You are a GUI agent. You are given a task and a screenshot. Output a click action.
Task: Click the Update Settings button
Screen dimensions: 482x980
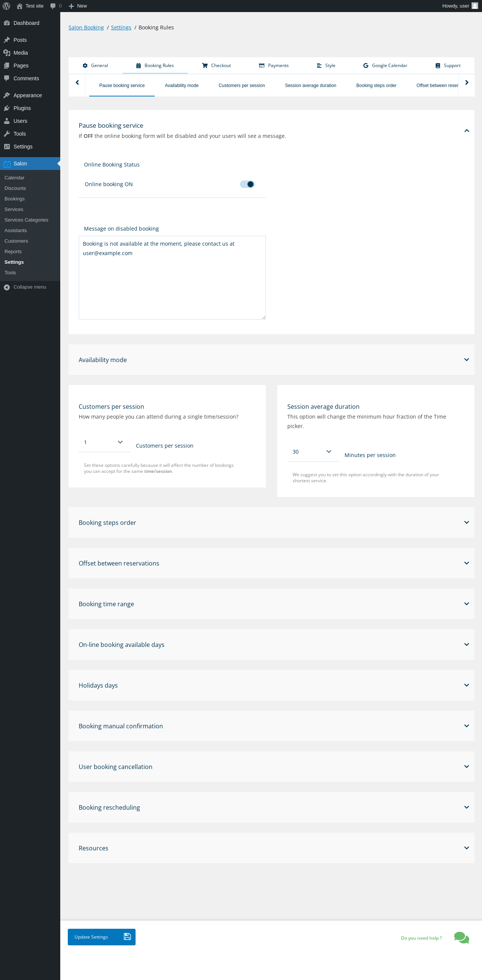(x=102, y=937)
